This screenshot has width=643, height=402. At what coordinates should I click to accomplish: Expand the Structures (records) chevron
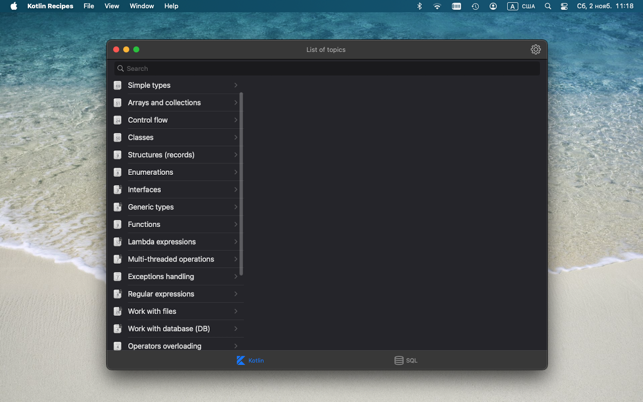click(x=236, y=155)
